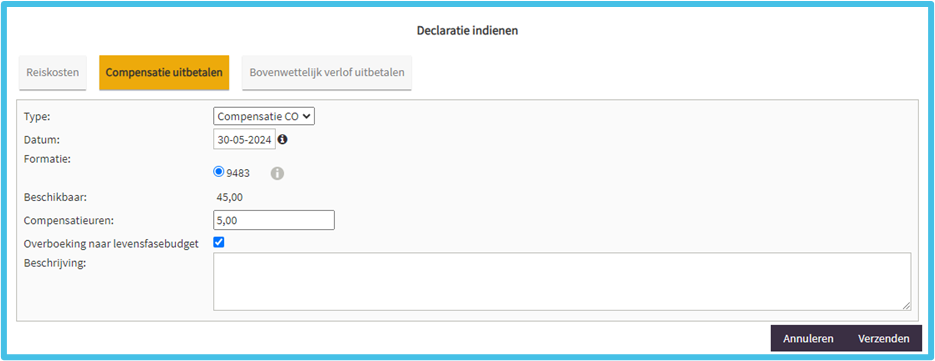Click inside the Beschrijving text area
Image resolution: width=935 pixels, height=361 pixels.
coord(562,281)
